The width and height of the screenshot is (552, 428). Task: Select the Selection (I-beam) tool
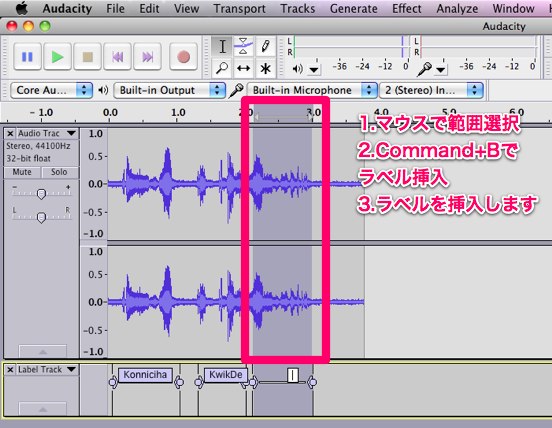222,46
